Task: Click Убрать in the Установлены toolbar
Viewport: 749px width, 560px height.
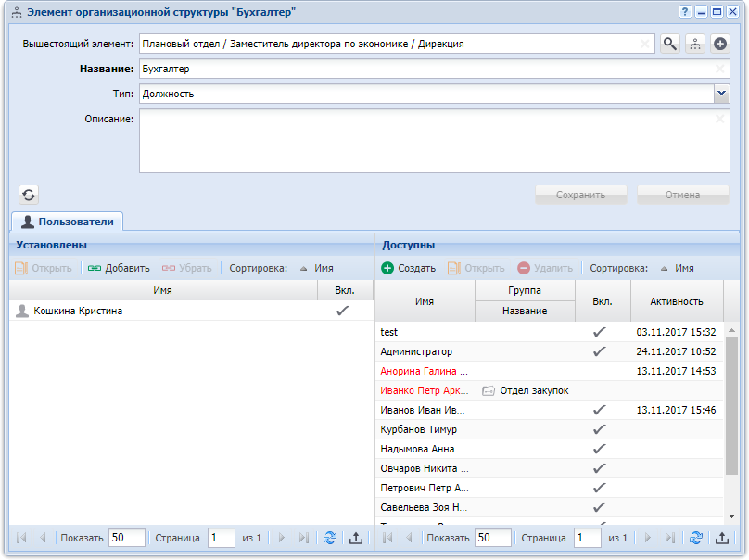Action: tap(186, 268)
